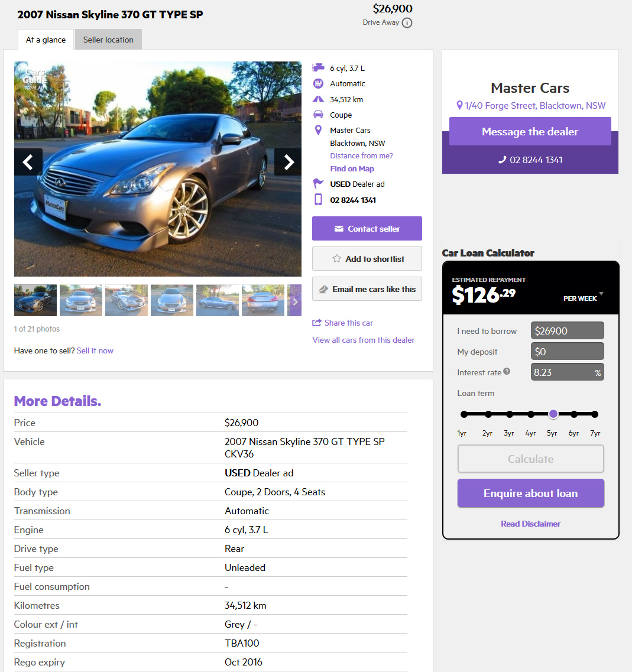Click the share icon next to Share this car

click(317, 322)
